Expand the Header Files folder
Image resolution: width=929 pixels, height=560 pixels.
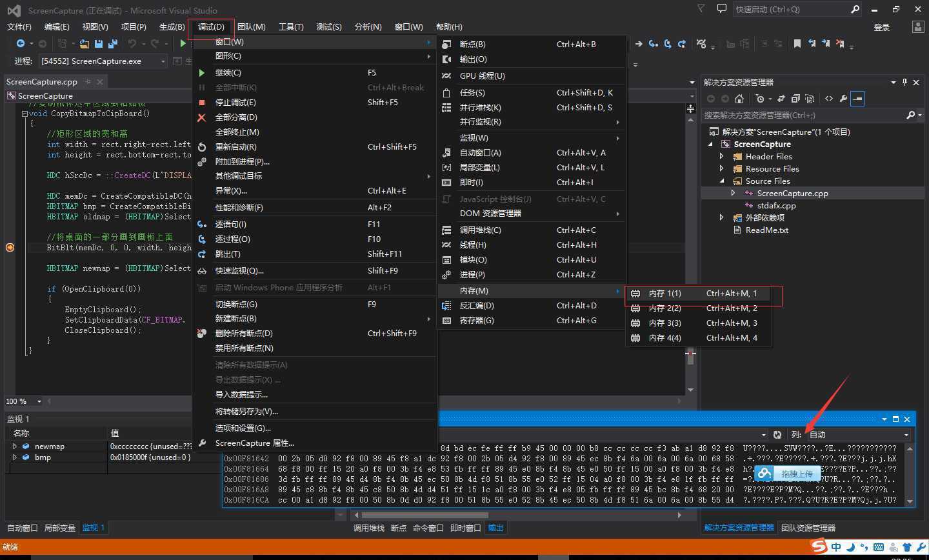722,157
